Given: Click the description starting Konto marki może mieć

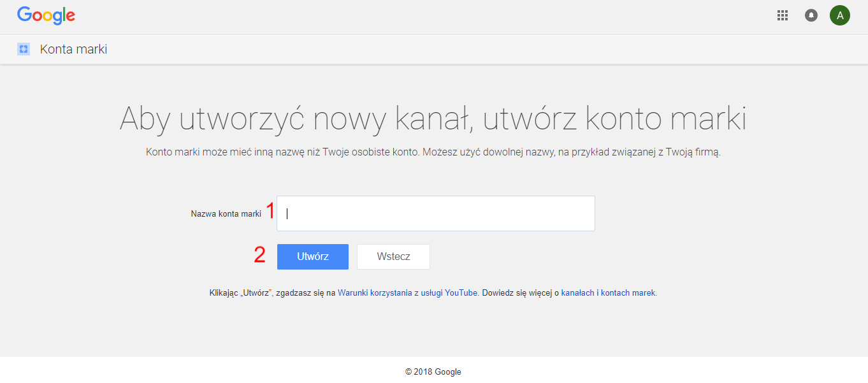Looking at the screenshot, I should pyautogui.click(x=433, y=153).
